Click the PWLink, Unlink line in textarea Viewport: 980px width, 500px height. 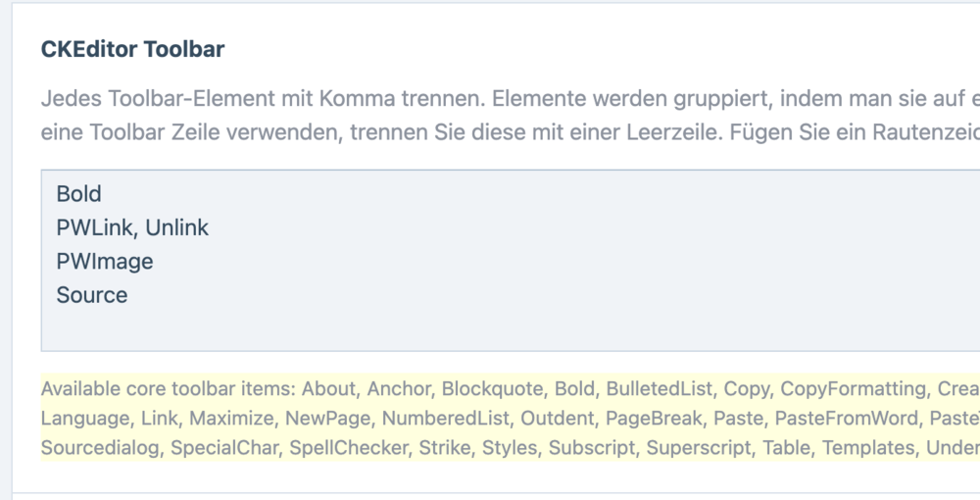point(132,228)
